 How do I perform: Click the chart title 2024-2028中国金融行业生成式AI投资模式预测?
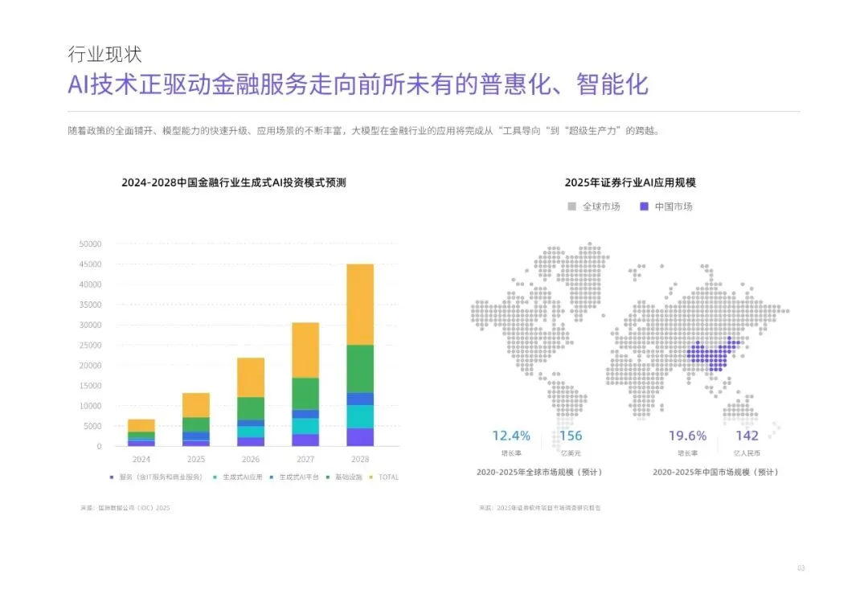point(234,182)
